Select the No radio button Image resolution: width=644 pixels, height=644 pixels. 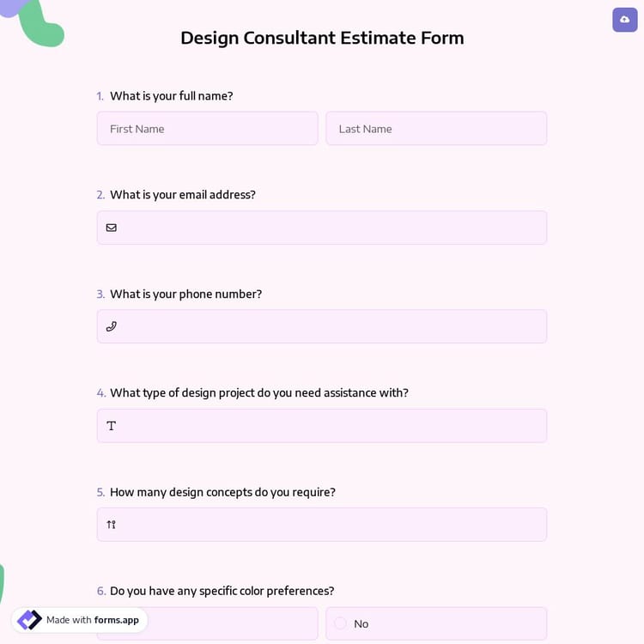(x=341, y=623)
